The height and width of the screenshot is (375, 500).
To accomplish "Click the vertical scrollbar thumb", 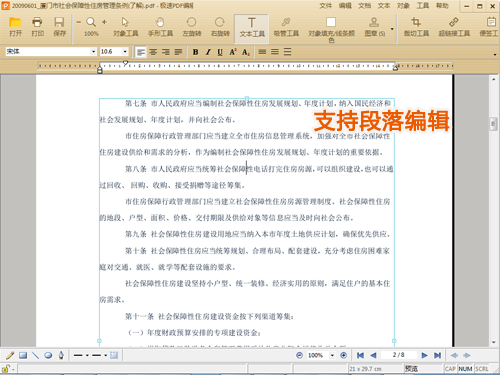I will [494, 124].
